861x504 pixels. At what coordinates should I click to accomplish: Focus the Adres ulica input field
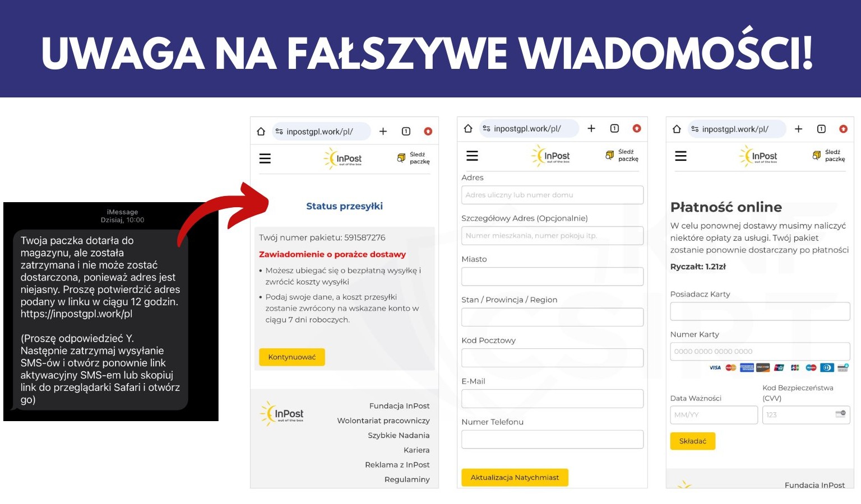pyautogui.click(x=552, y=195)
